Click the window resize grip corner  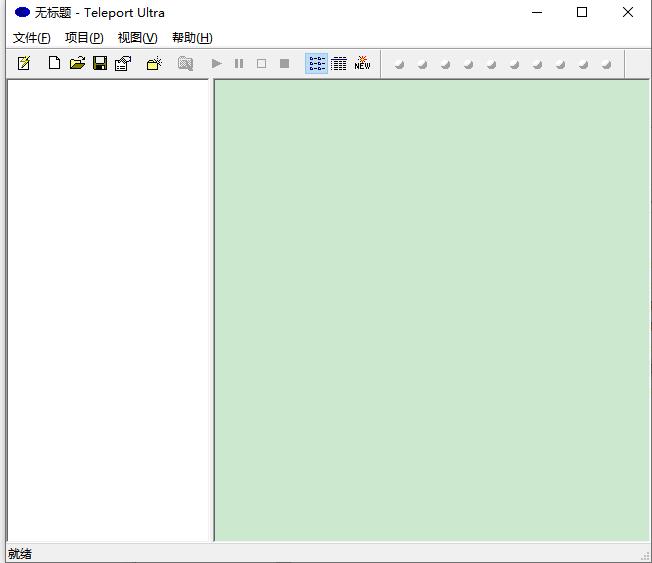click(x=645, y=556)
